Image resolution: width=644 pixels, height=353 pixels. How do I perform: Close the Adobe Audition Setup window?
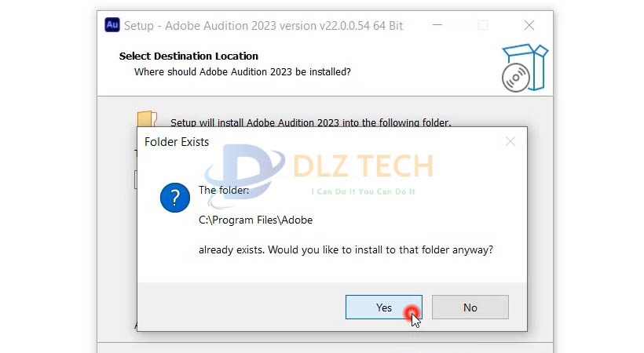pyautogui.click(x=529, y=25)
